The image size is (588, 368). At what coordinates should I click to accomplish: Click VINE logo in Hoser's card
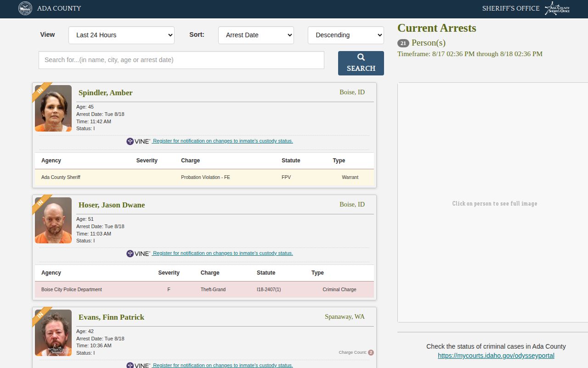click(138, 253)
